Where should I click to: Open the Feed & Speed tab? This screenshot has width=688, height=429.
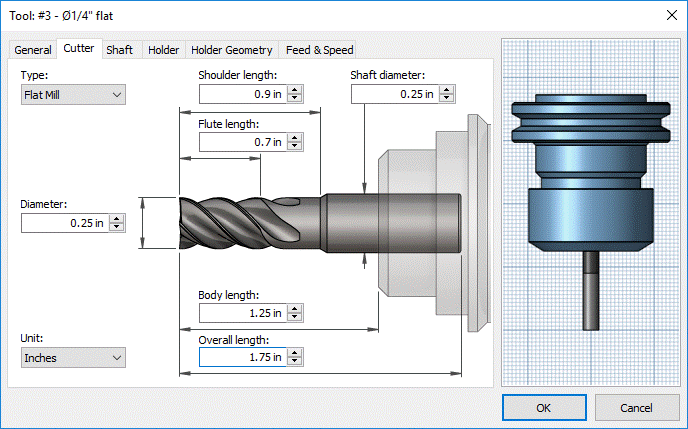[x=319, y=50]
